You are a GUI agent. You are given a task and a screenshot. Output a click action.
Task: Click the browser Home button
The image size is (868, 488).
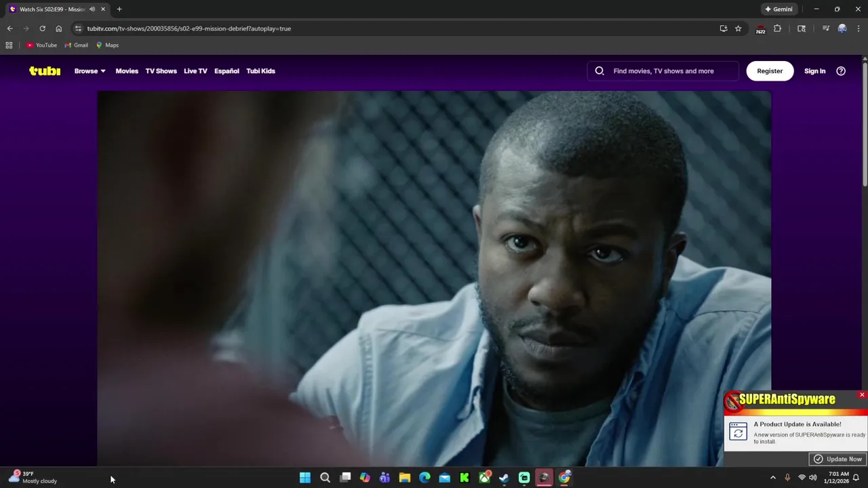pos(58,28)
